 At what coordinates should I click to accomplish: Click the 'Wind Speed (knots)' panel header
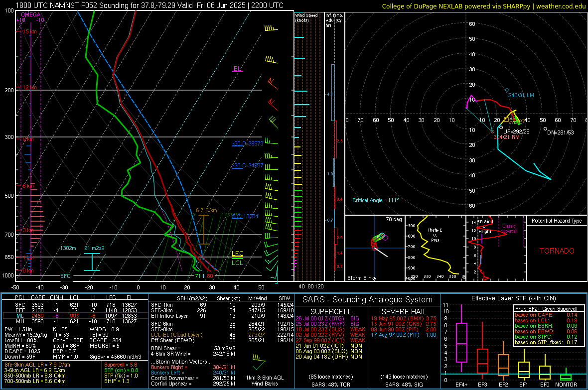[x=306, y=17]
